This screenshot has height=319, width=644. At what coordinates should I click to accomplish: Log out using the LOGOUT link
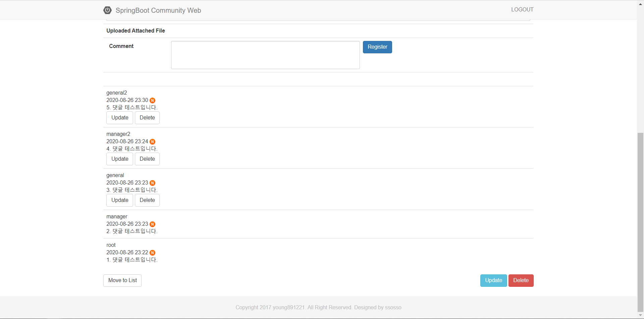(522, 9)
